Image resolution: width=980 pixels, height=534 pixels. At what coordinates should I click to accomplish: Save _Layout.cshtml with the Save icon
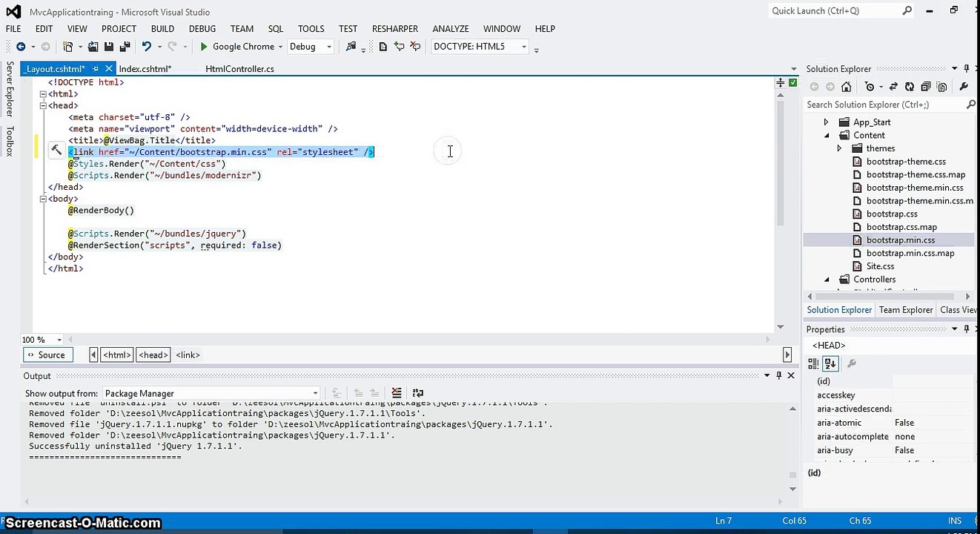pyautogui.click(x=108, y=47)
